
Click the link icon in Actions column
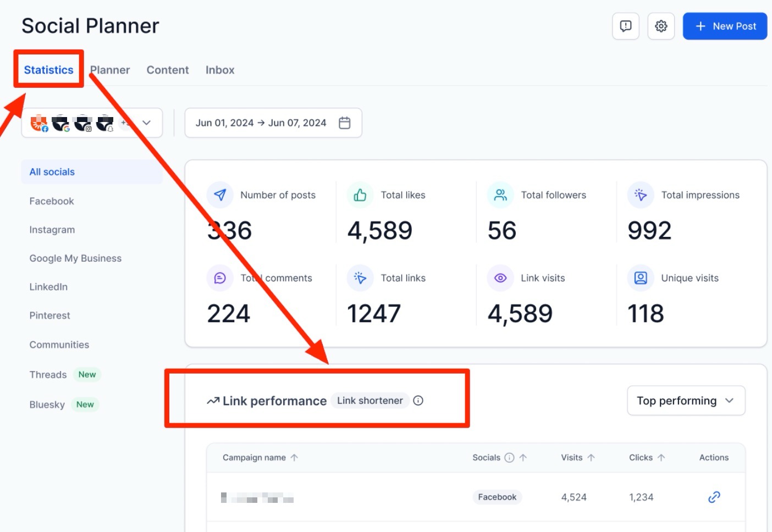coord(714,497)
